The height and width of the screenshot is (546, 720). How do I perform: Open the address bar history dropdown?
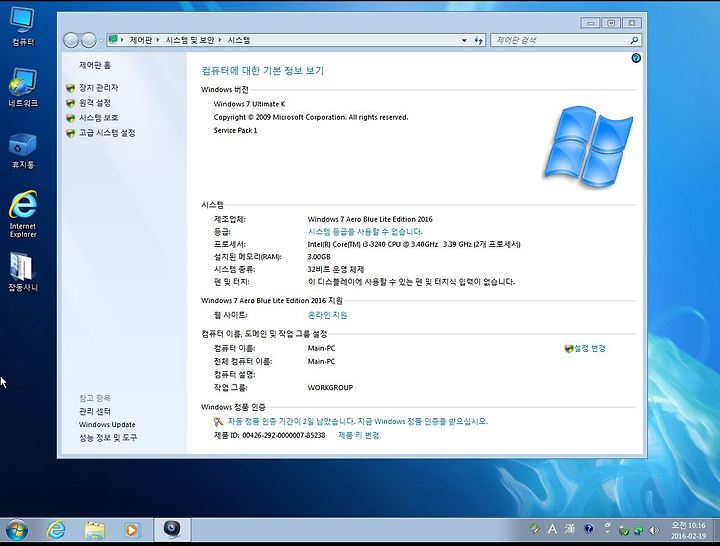pos(464,40)
